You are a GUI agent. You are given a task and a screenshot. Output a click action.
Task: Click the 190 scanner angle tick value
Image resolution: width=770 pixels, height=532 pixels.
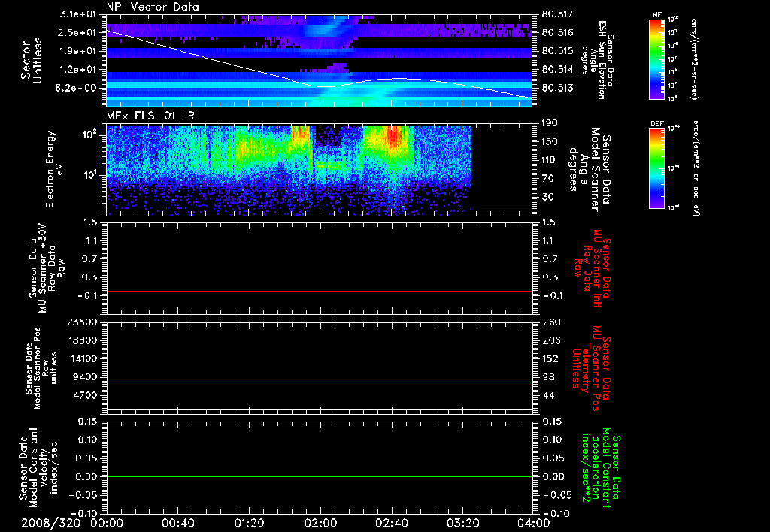point(550,123)
